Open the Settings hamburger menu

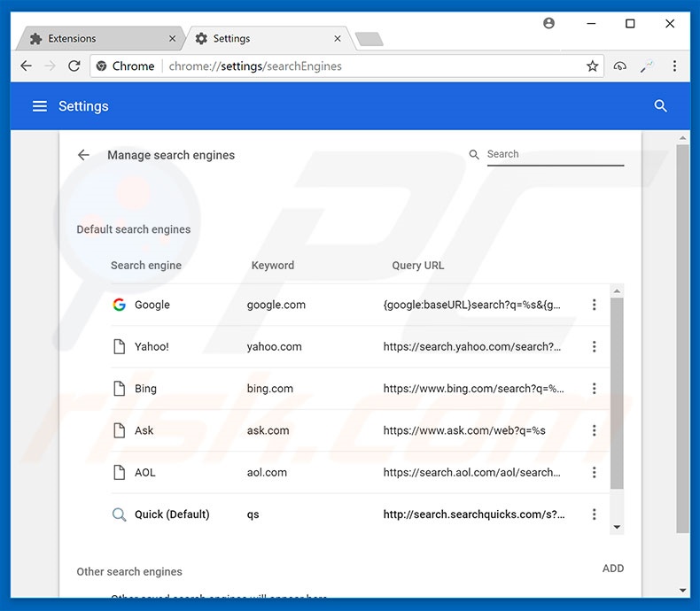40,106
